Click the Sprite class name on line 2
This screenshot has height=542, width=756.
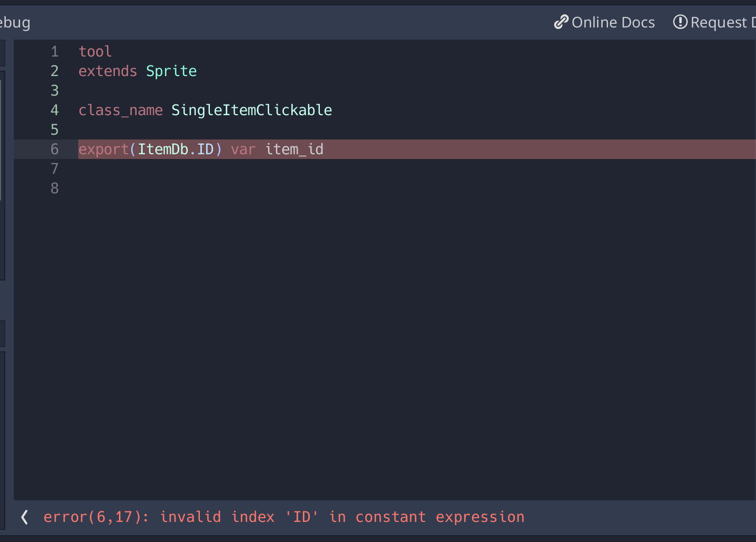(171, 71)
